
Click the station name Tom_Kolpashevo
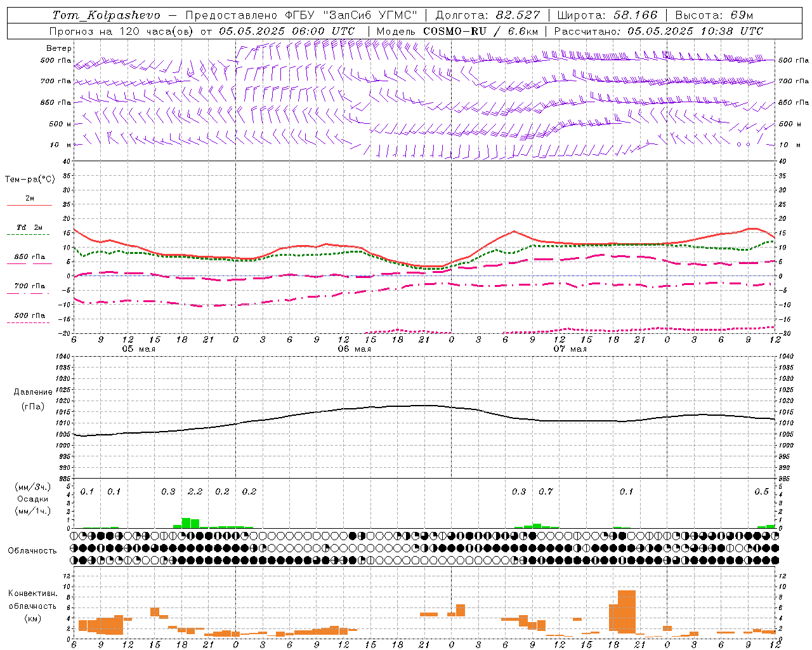(x=106, y=15)
